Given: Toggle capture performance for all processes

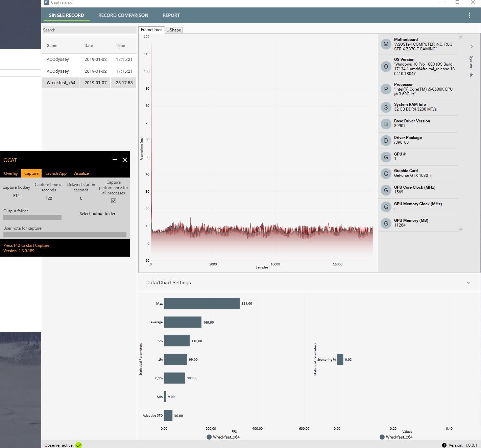Looking at the screenshot, I should 114,201.
